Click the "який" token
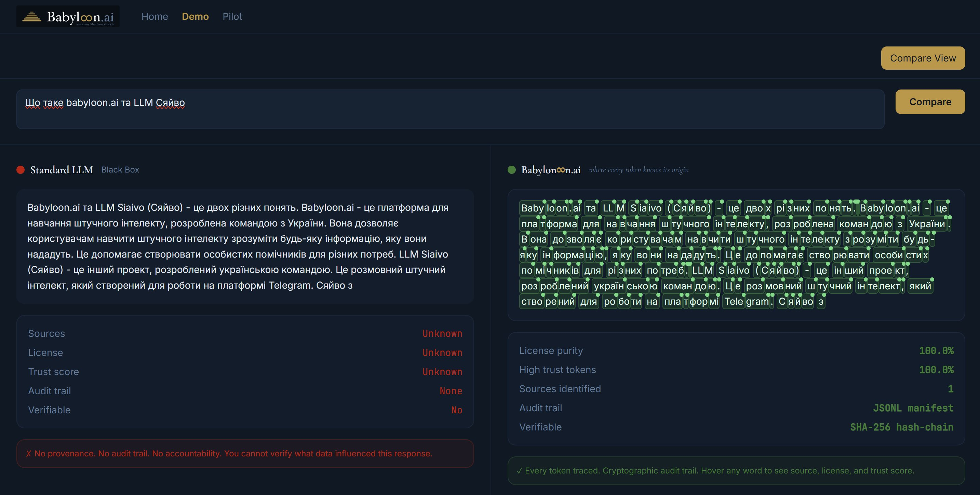The height and width of the screenshot is (495, 980). click(x=920, y=286)
